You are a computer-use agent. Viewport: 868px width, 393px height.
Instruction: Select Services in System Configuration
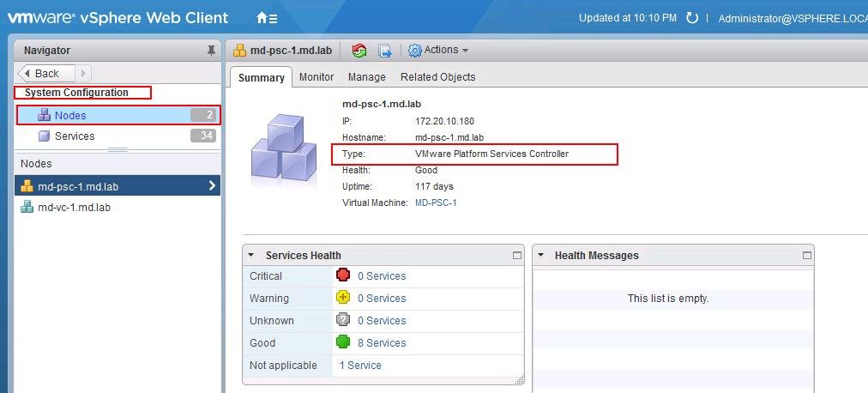(x=118, y=136)
